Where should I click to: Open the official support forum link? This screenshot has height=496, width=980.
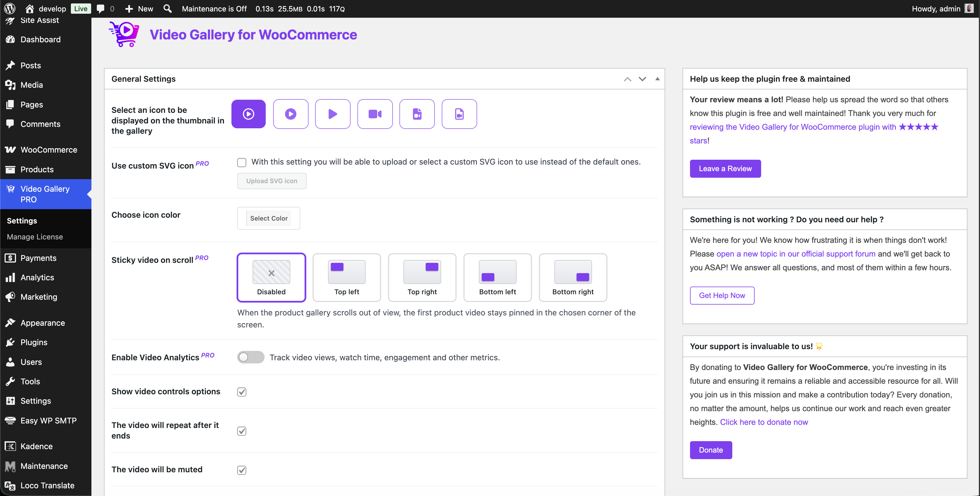click(796, 254)
